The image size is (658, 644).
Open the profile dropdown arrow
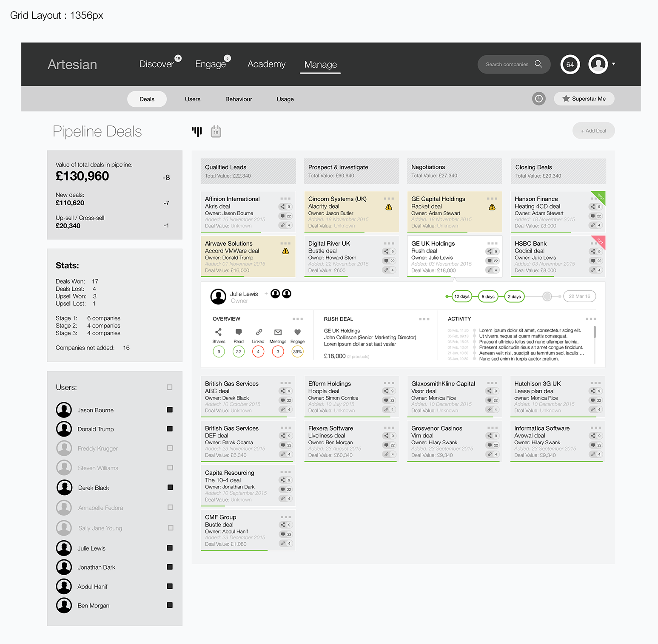[x=613, y=64]
